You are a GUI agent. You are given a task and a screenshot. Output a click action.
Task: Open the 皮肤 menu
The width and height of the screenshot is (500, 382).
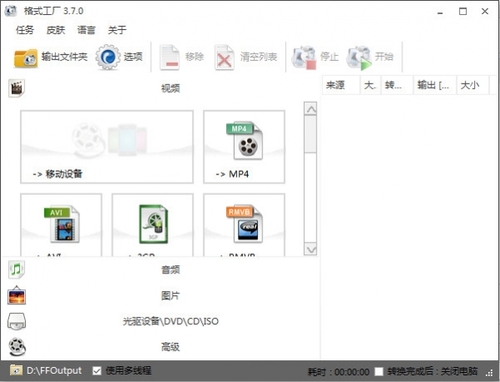click(x=55, y=30)
